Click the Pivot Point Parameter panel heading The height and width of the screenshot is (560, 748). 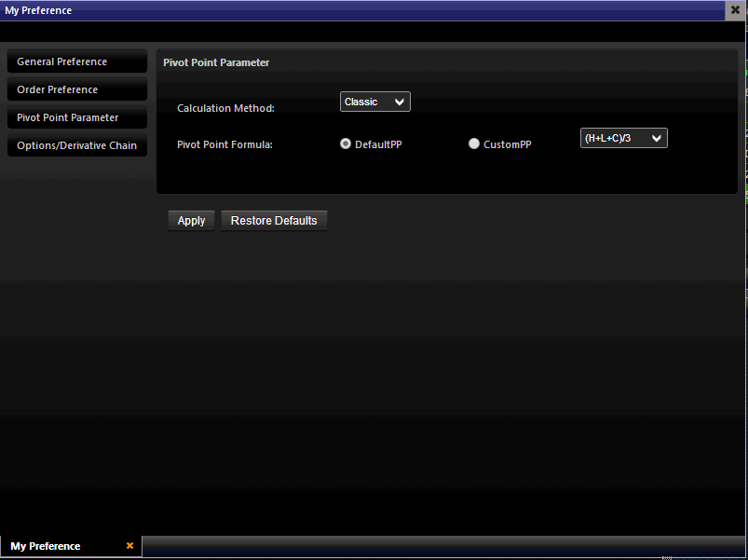tap(216, 62)
